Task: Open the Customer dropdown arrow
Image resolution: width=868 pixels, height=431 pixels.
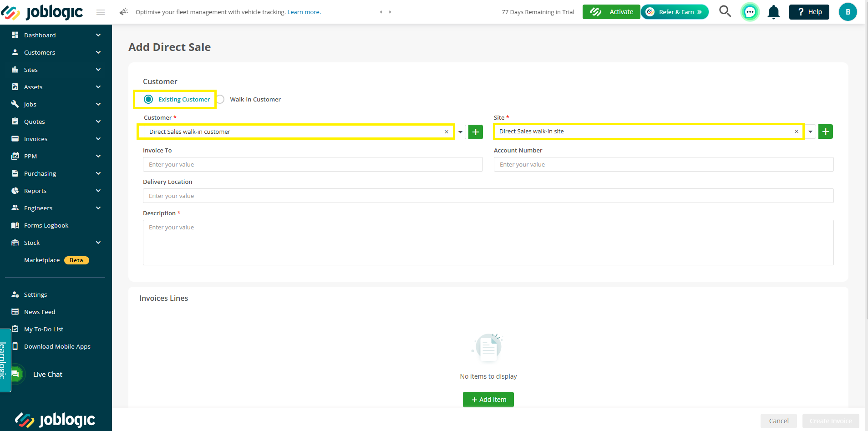Action: tap(461, 132)
